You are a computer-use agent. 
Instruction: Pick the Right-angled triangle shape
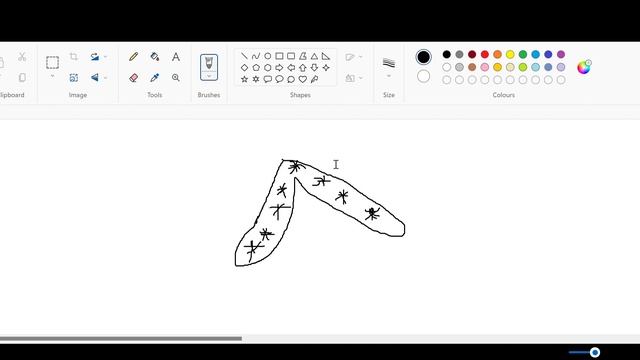tap(326, 56)
